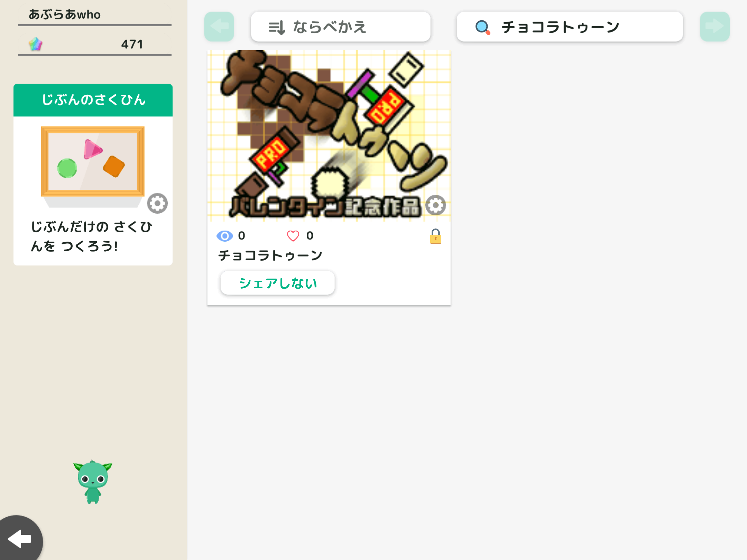This screenshot has height=560, width=747.
Task: Click the チョコラトゥーン search field
Action: pyautogui.click(x=570, y=27)
